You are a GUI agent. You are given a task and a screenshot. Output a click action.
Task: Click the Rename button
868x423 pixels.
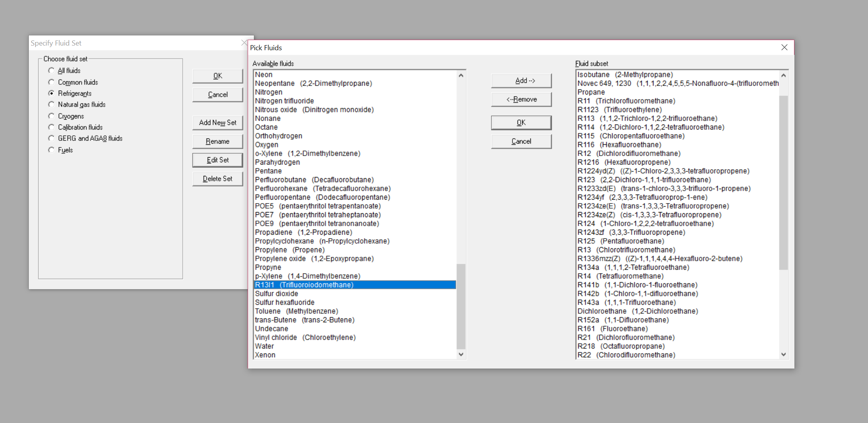[x=217, y=141]
